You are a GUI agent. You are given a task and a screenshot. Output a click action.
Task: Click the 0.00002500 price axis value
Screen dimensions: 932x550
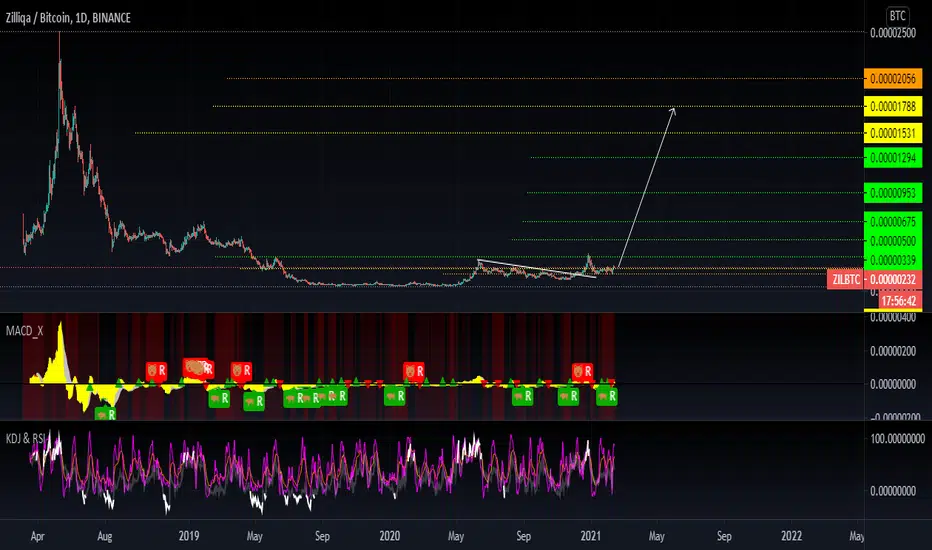coord(893,33)
